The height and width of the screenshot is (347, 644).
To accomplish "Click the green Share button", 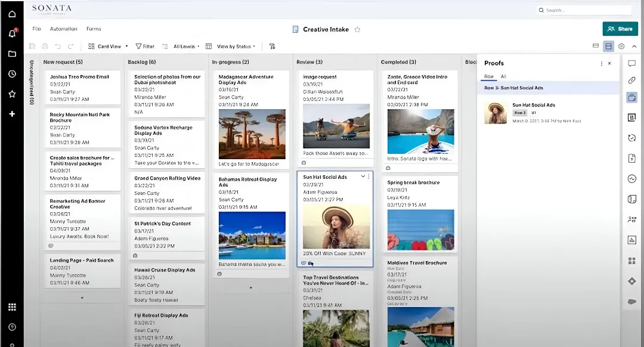I will pos(620,28).
